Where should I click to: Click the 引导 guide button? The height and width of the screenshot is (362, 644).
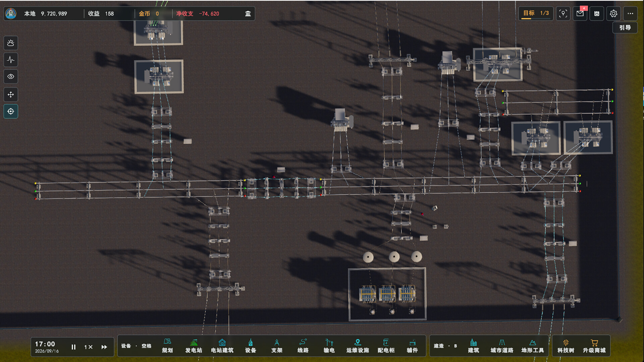click(625, 27)
